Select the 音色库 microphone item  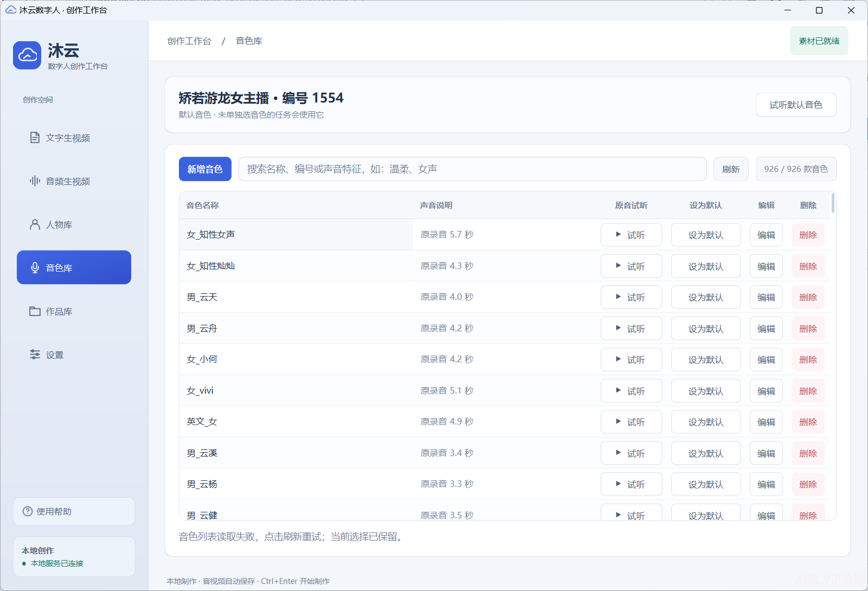[x=74, y=267]
